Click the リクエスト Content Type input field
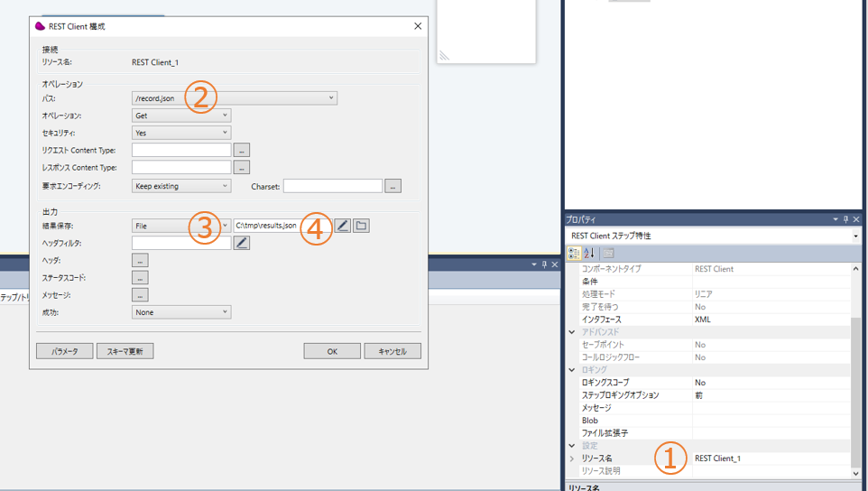 coord(181,150)
